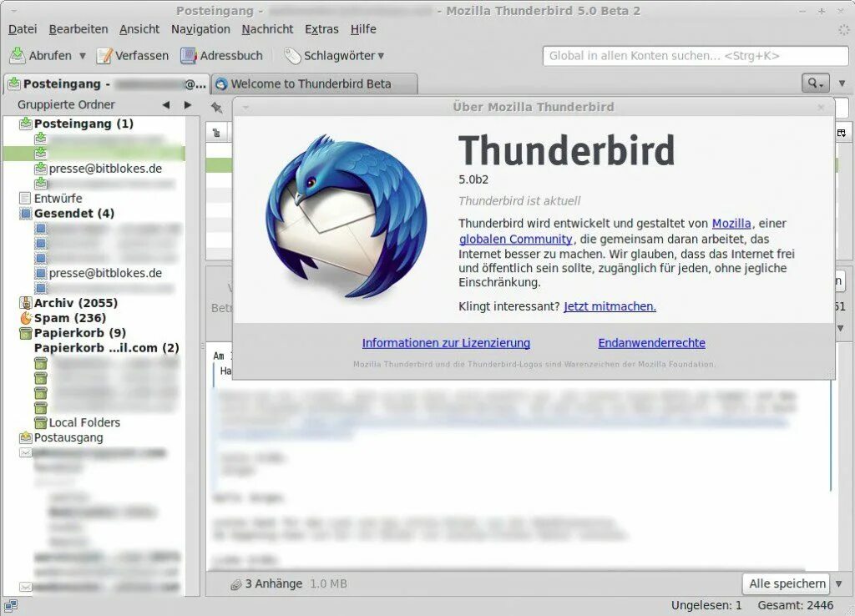
Task: Open the Extras menu
Action: pyautogui.click(x=321, y=29)
